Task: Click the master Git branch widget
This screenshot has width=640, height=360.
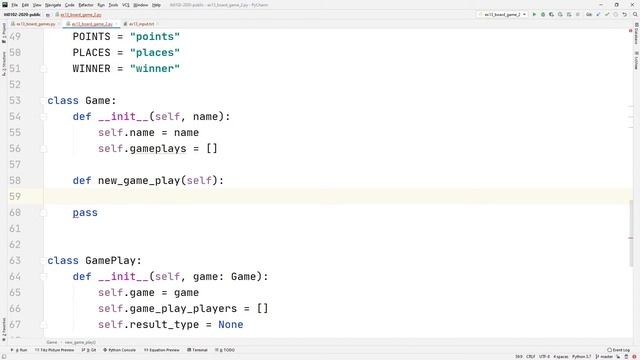Action: pyautogui.click(x=604, y=356)
